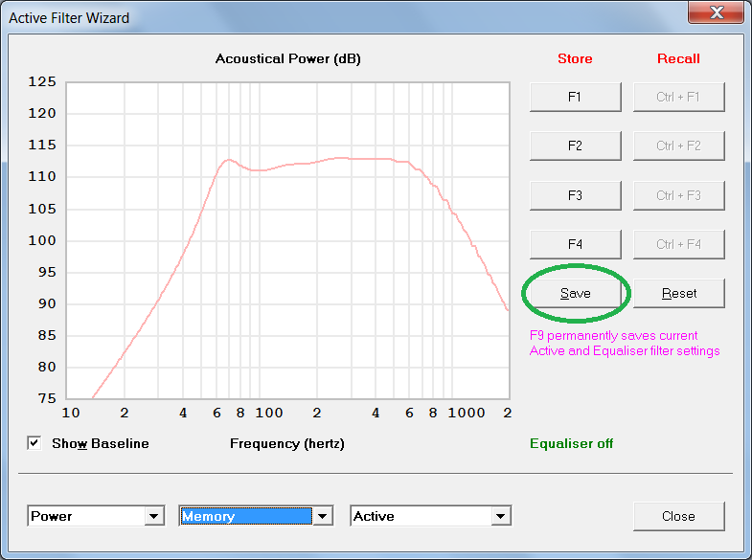Store settings with the F1 button
The height and width of the screenshot is (560, 752).
click(575, 97)
